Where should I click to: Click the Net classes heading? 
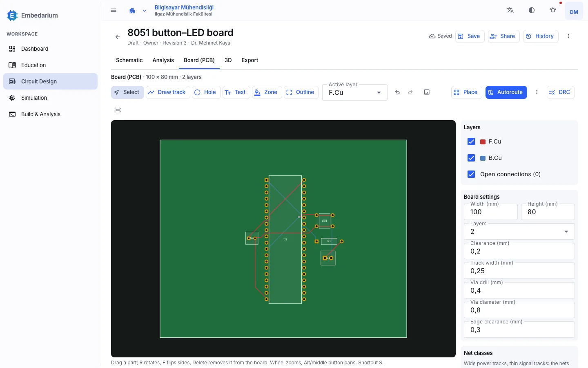pos(478,353)
